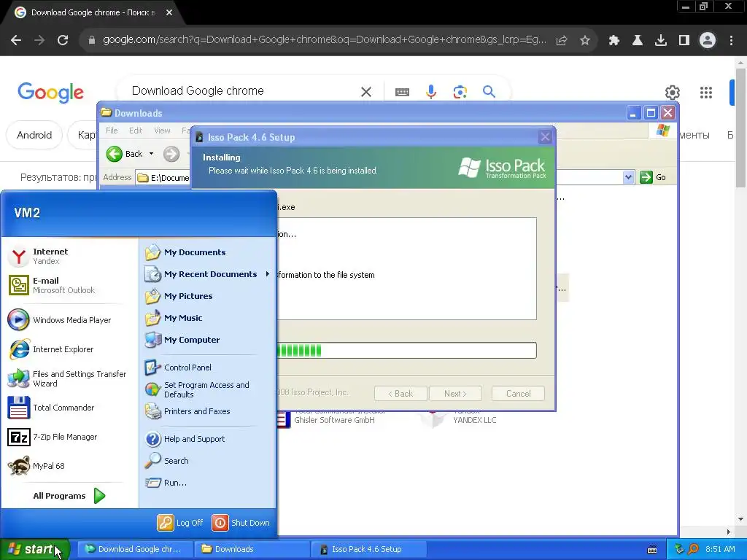The height and width of the screenshot is (560, 747).
Task: Cancel the Isso Pack installation
Action: pos(518,393)
